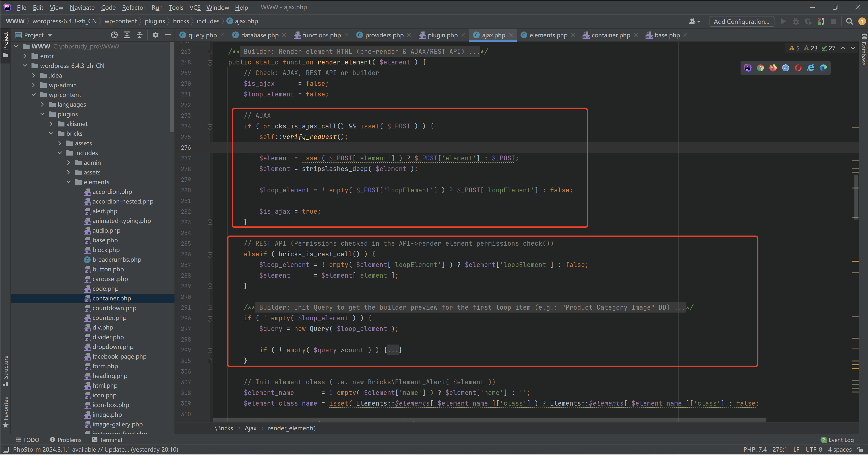Toggle the Structure tool window

(5, 371)
